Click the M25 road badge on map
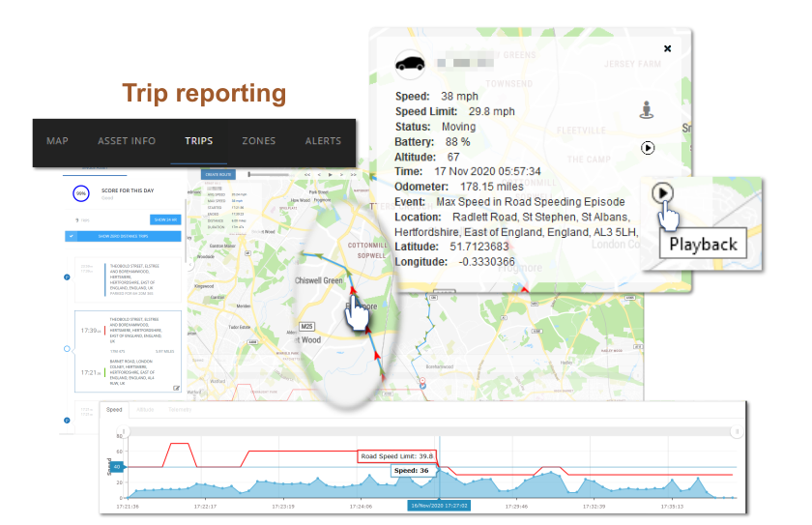Image resolution: width=812 pixels, height=525 pixels. point(306,326)
